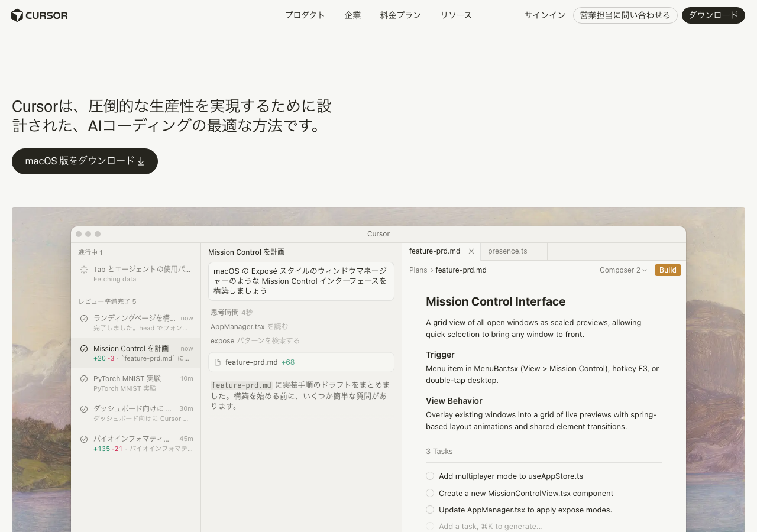The width and height of the screenshot is (757, 532).
Task: Toggle 'Update AppManager.tsx to apply expose modes' task
Action: (430, 510)
